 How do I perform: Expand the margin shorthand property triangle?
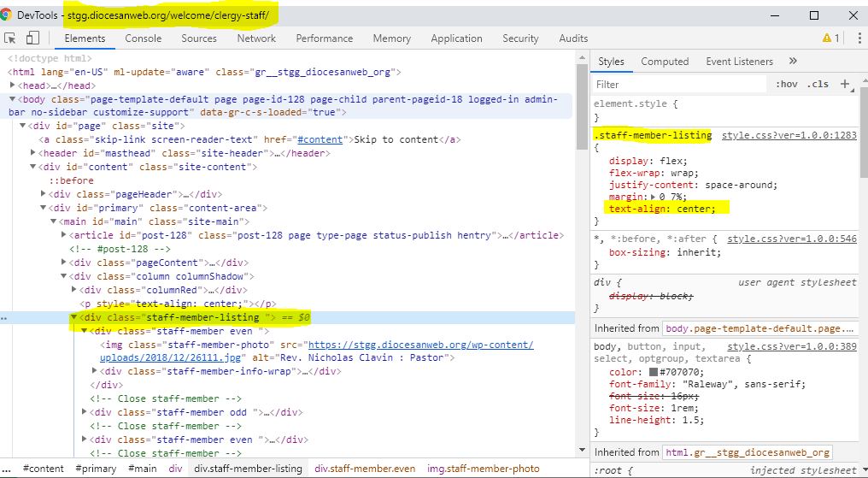click(654, 197)
